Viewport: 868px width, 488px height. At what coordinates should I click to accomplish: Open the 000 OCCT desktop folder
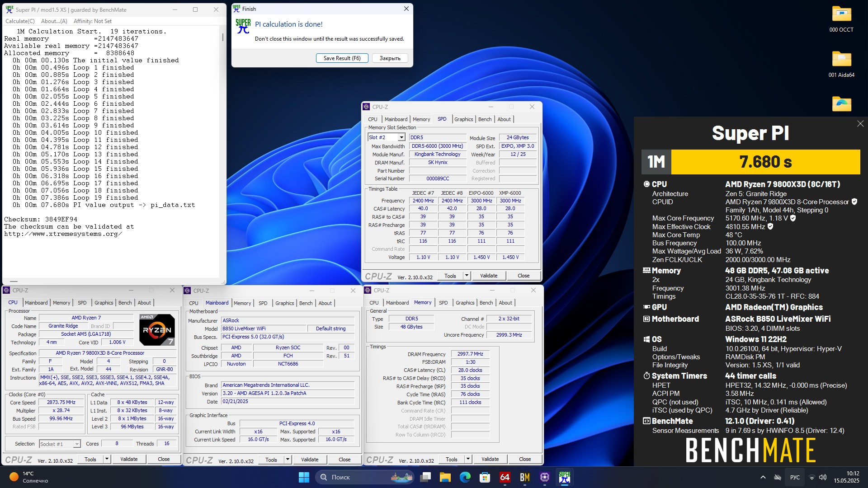click(841, 19)
